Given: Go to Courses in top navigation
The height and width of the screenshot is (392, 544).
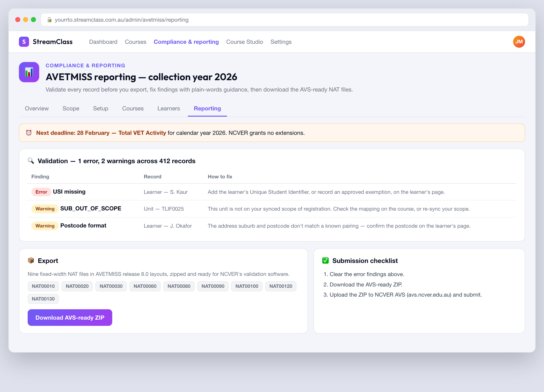Looking at the screenshot, I should click(136, 42).
